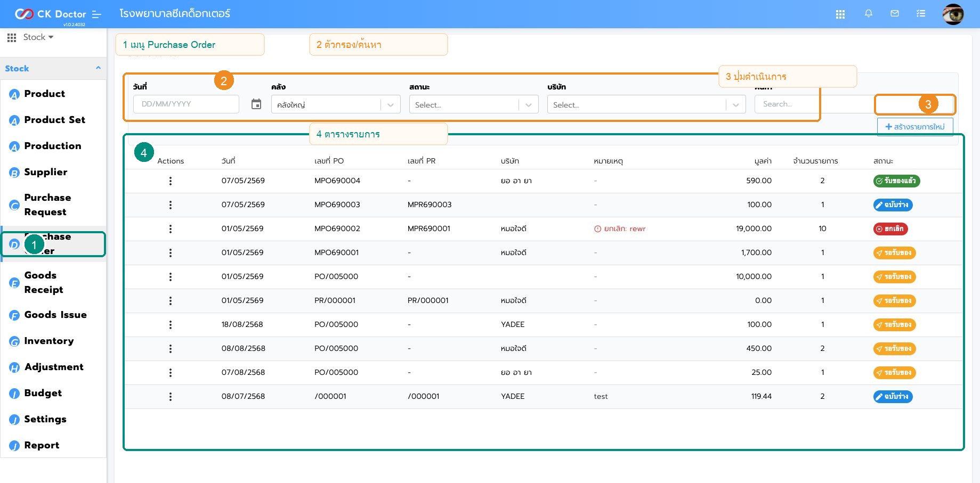Click the green received status badge for MPO690004
The height and width of the screenshot is (483, 980).
[x=896, y=181]
